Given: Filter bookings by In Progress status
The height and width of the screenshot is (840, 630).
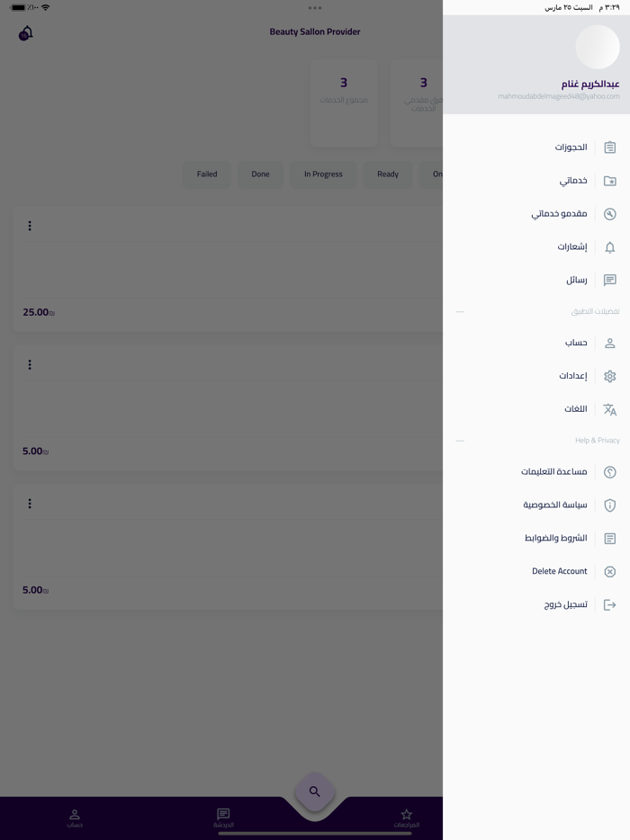Looking at the screenshot, I should [323, 174].
